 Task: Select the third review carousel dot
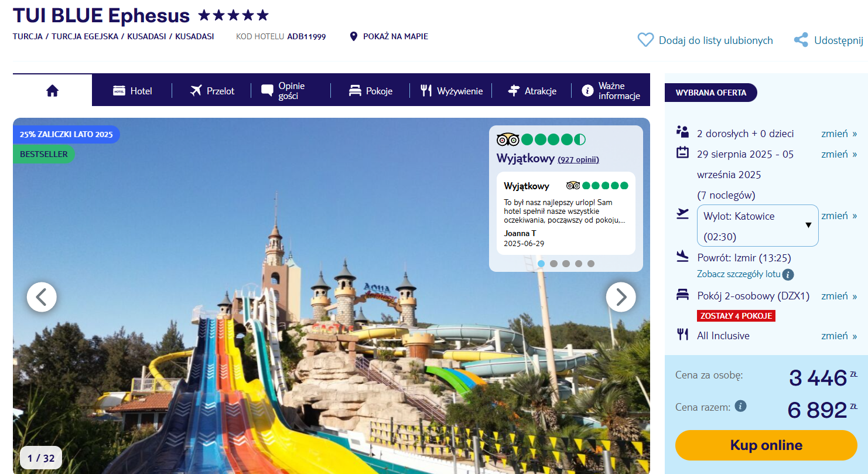(566, 264)
